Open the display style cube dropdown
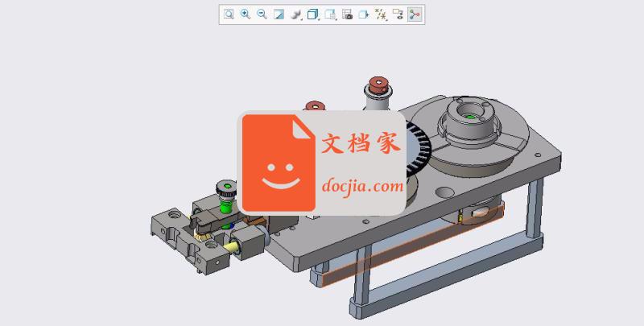Viewport: 644px width, 326px height. 313,14
